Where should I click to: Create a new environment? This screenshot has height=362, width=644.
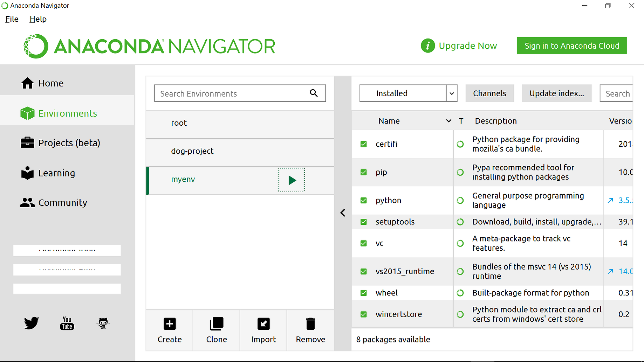pos(170,330)
